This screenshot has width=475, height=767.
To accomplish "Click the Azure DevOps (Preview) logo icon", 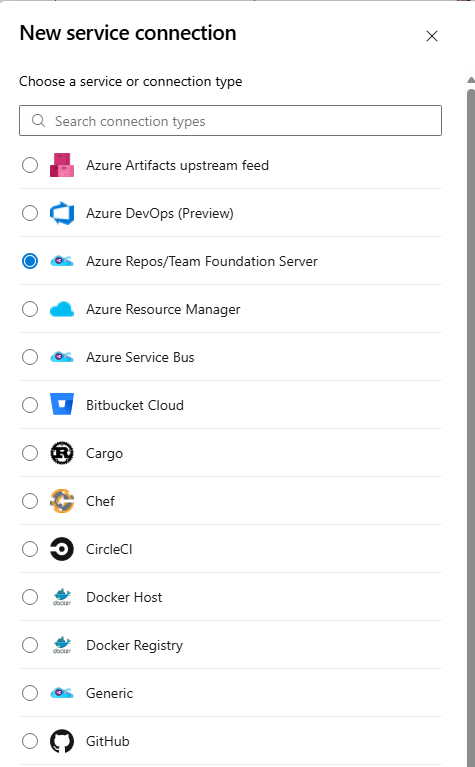I will pyautogui.click(x=62, y=213).
